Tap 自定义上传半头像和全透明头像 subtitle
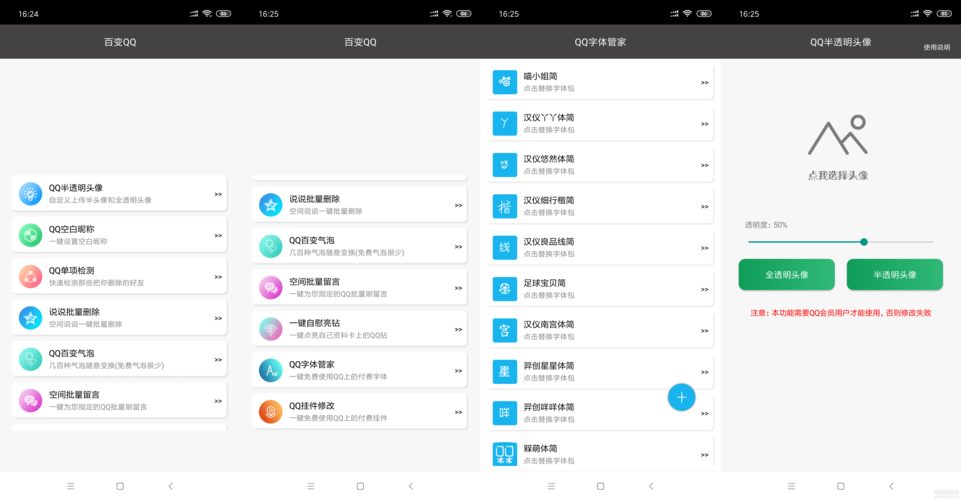 coord(101,200)
